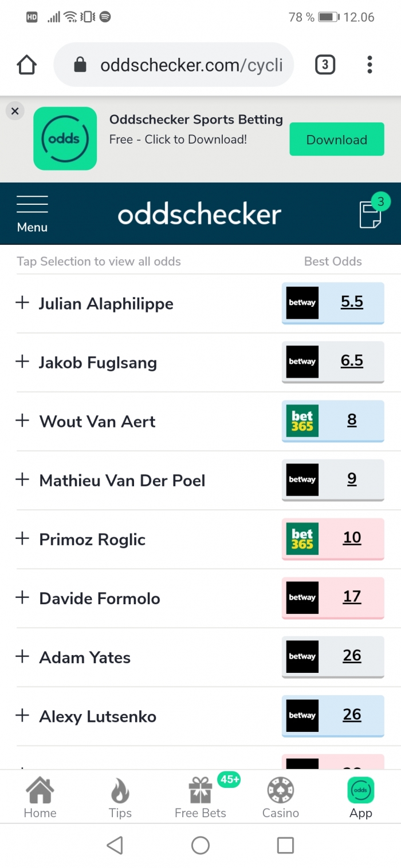Tap the browser home icon
Image resolution: width=401 pixels, height=868 pixels.
[x=27, y=65]
